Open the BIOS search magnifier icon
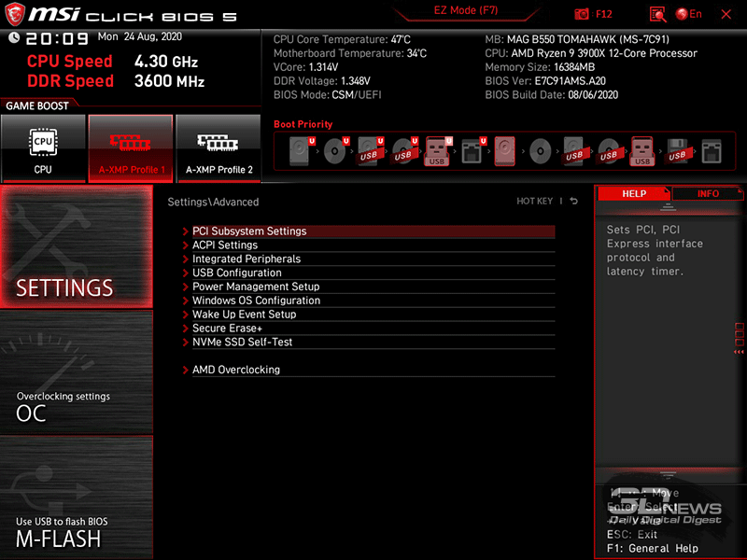The image size is (747, 560). 657,14
